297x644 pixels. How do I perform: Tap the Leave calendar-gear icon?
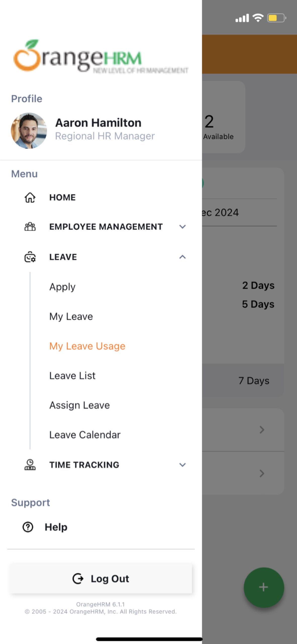click(30, 257)
